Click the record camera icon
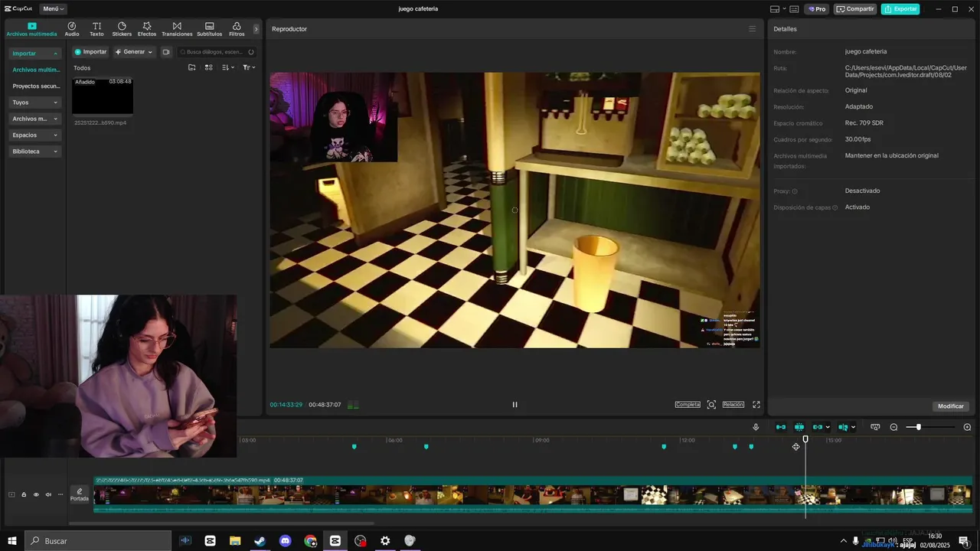 pyautogui.click(x=166, y=52)
